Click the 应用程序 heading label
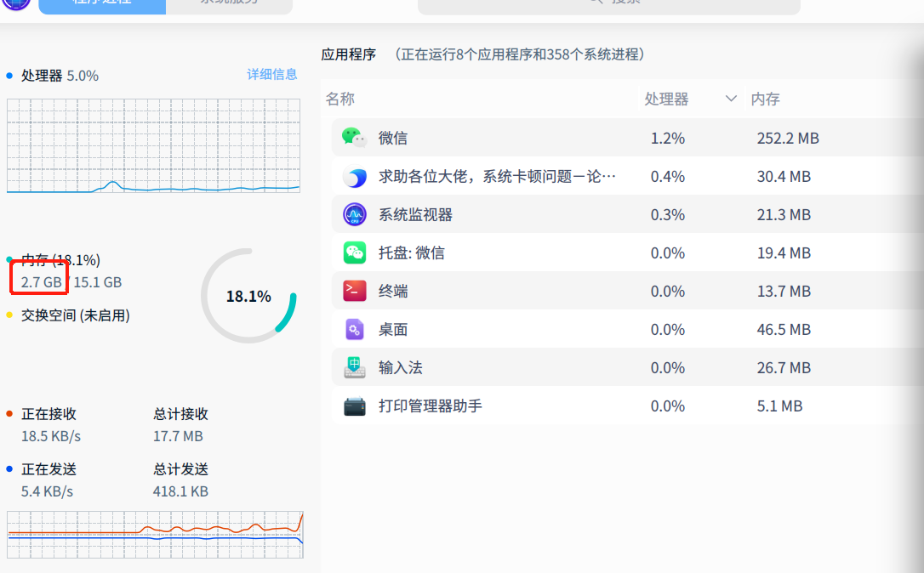Screen dimensions: 924x573 tap(348, 54)
